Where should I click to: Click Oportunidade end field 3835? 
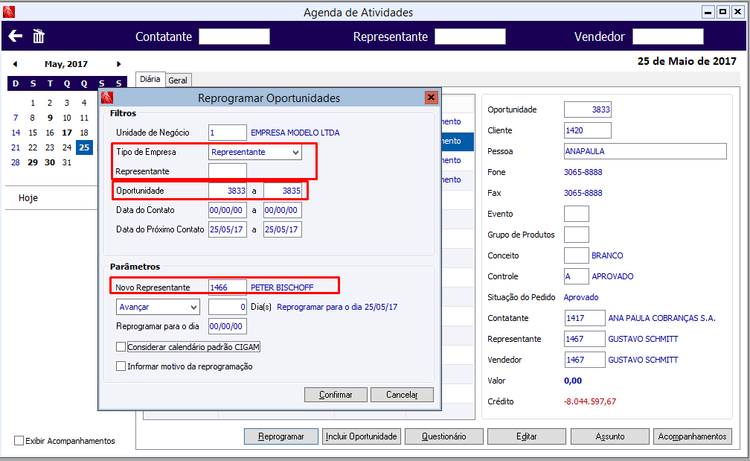(283, 191)
